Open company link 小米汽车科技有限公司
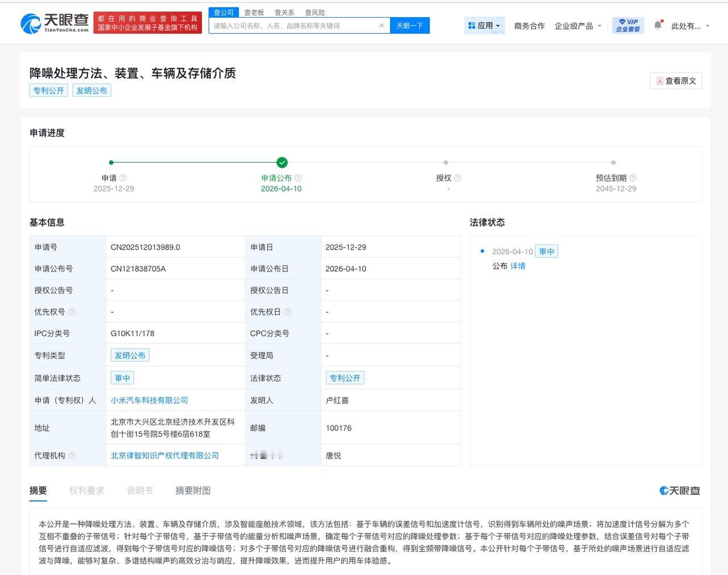Screen dimensions: 728x575 pos(149,400)
